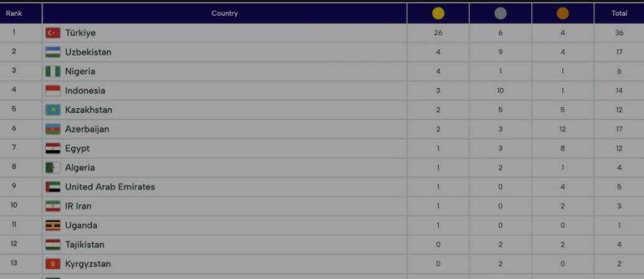Viewport: 644px width, 279px height.
Task: Select the Algeria country name
Action: (x=80, y=168)
